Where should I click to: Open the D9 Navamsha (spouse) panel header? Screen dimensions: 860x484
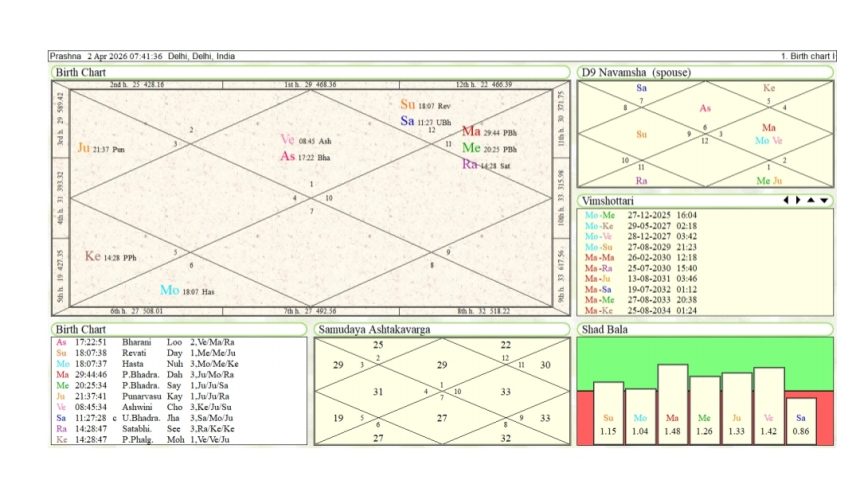click(x=634, y=73)
